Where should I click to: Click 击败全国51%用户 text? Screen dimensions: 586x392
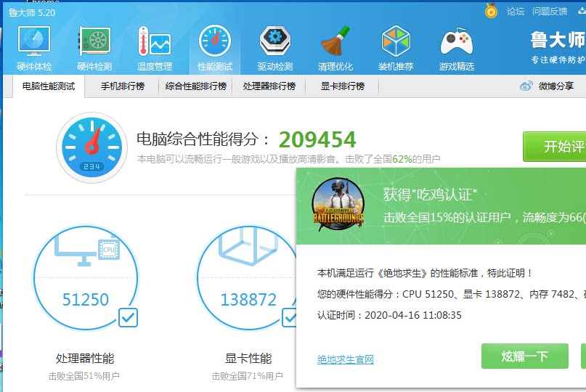click(84, 376)
